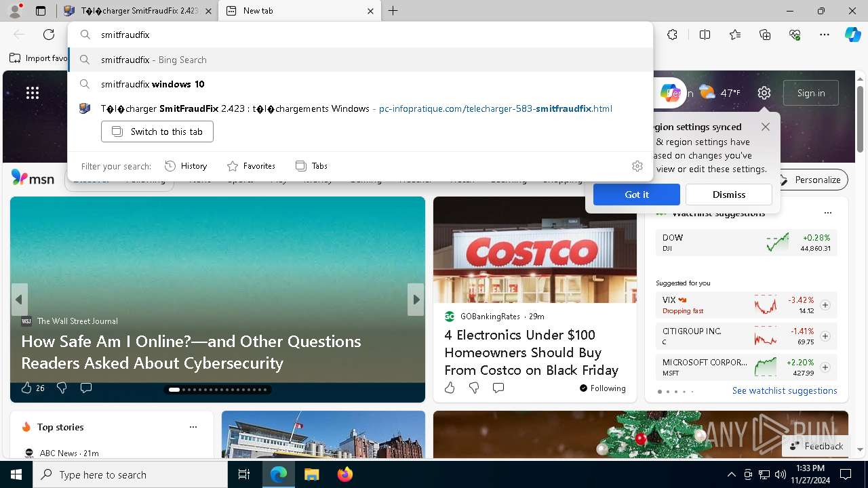Launch Firefox from the taskbar
This screenshot has width=868, height=488.
click(345, 474)
